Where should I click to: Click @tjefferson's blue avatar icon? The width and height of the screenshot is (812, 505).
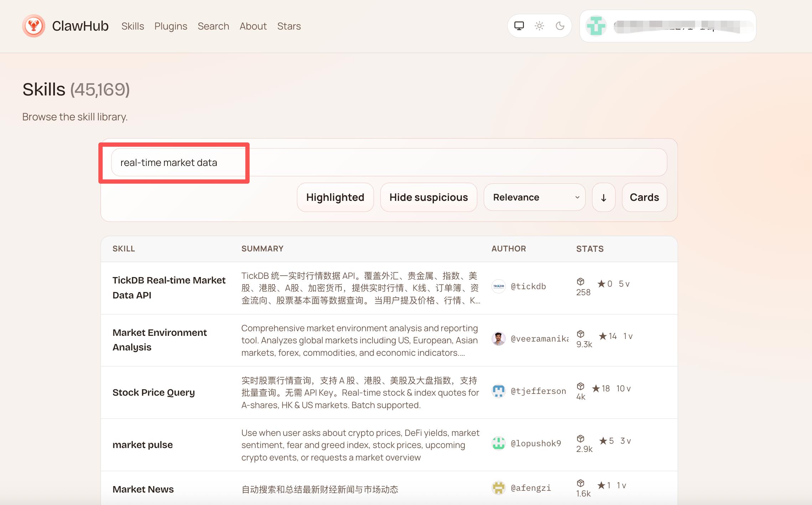tap(498, 391)
